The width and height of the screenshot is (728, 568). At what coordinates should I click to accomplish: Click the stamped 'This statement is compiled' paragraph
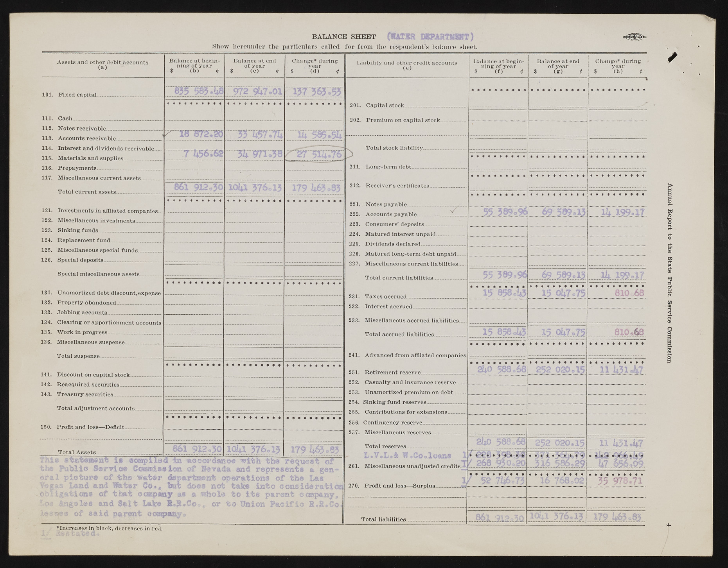pyautogui.click(x=191, y=486)
